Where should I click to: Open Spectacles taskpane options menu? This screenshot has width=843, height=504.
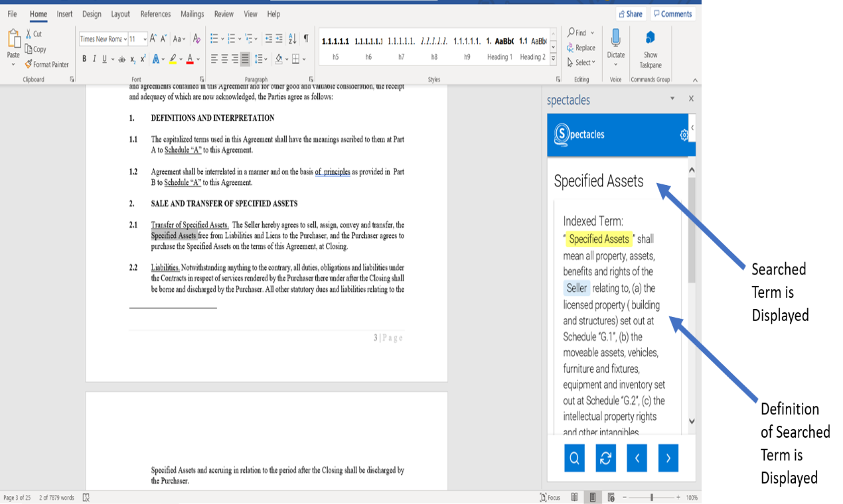pos(672,98)
